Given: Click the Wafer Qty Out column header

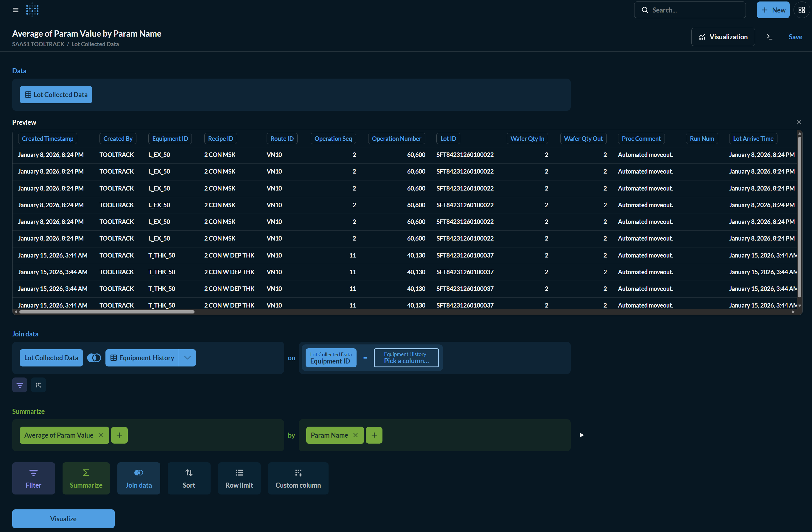Looking at the screenshot, I should click(x=583, y=138).
